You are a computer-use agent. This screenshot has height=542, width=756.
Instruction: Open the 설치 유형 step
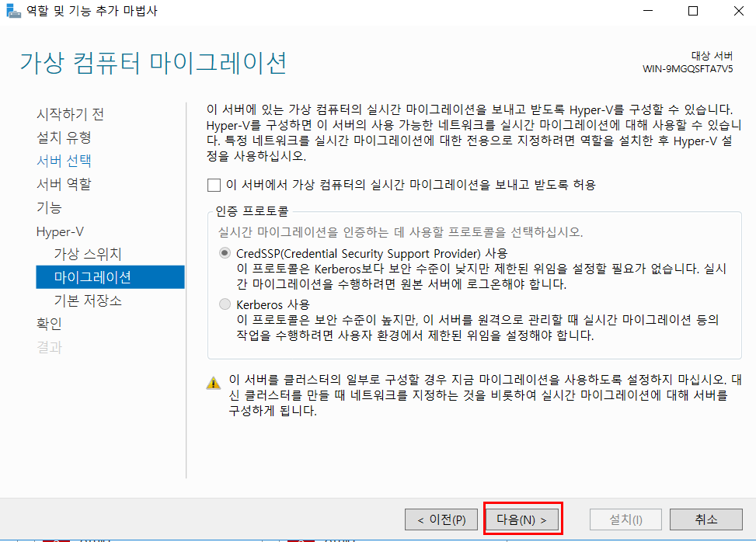(64, 137)
